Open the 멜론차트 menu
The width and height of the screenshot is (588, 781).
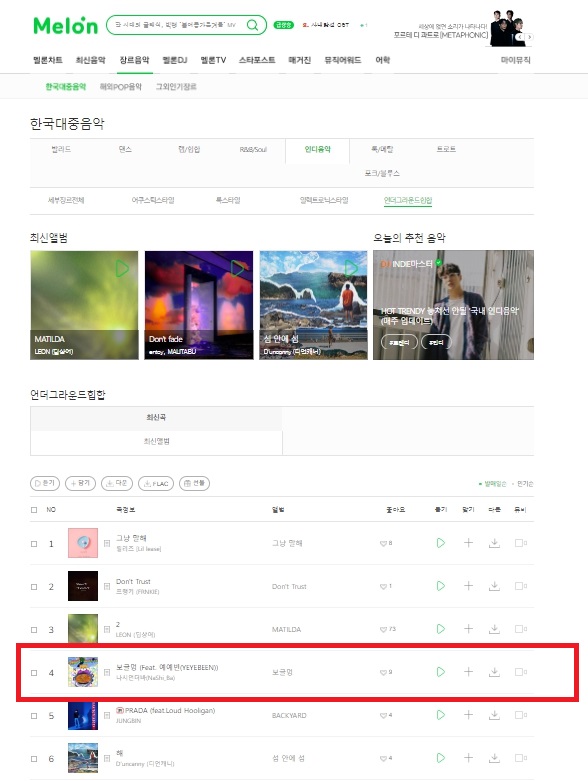(48, 60)
